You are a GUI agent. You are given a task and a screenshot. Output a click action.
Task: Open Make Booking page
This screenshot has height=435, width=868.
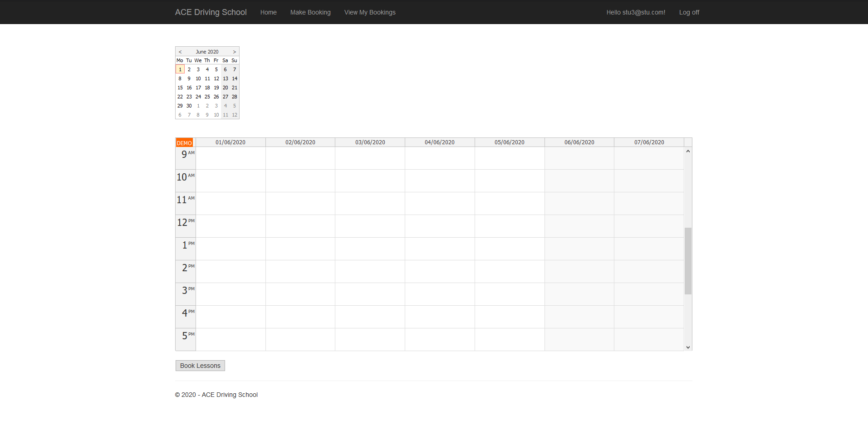(310, 12)
